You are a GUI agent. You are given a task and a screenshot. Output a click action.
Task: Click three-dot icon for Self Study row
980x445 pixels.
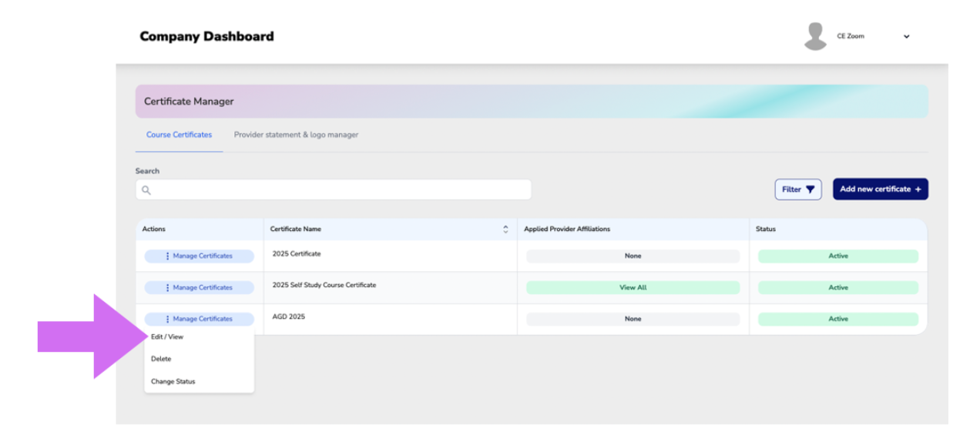(x=167, y=287)
